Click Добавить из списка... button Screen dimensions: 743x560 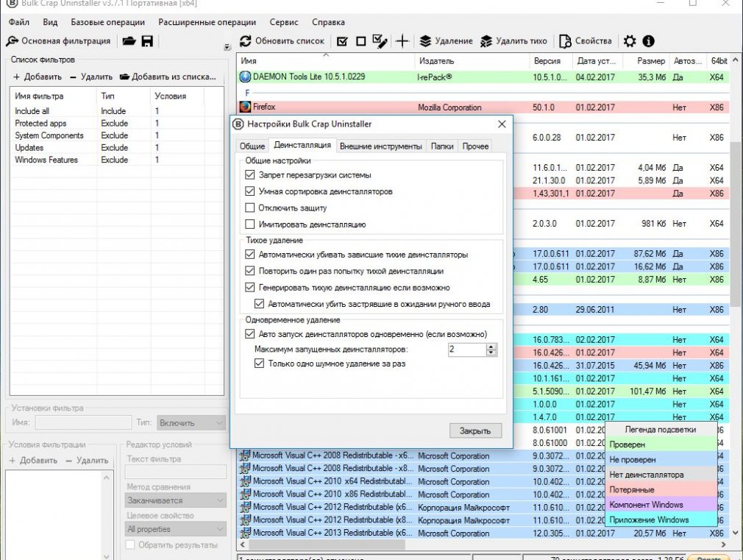(168, 77)
